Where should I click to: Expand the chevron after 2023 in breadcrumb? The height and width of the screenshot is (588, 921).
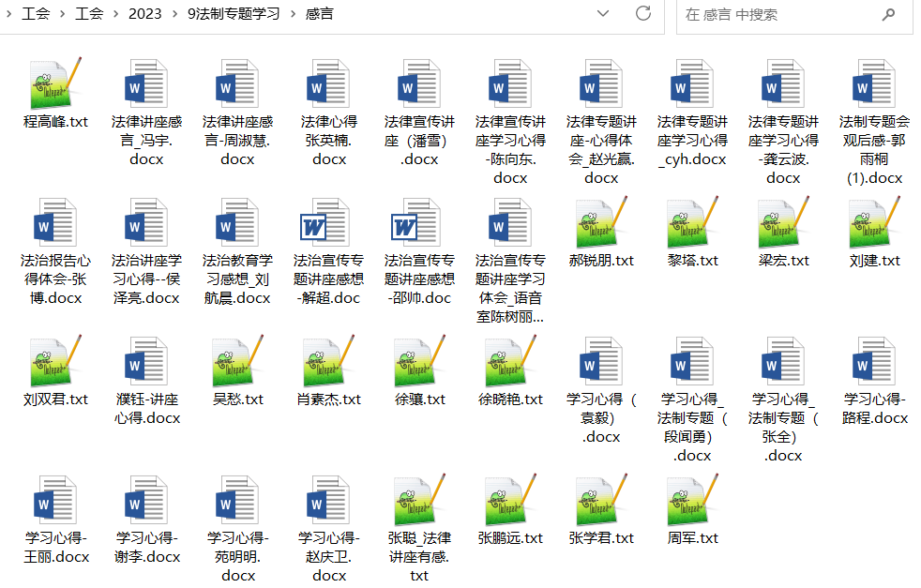[x=173, y=14]
